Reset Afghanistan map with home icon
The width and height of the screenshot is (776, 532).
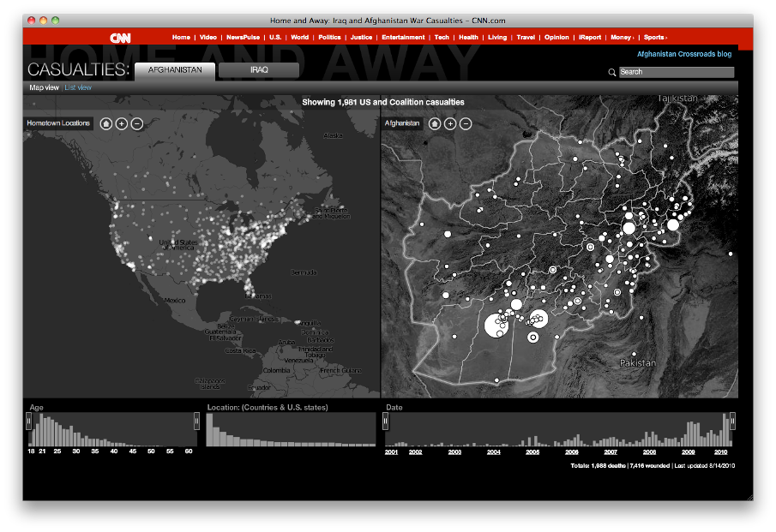click(435, 124)
